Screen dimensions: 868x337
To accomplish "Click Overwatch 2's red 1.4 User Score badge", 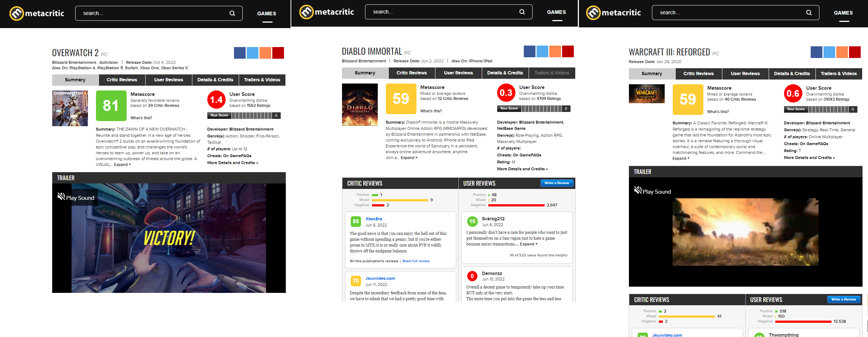I will click(216, 100).
